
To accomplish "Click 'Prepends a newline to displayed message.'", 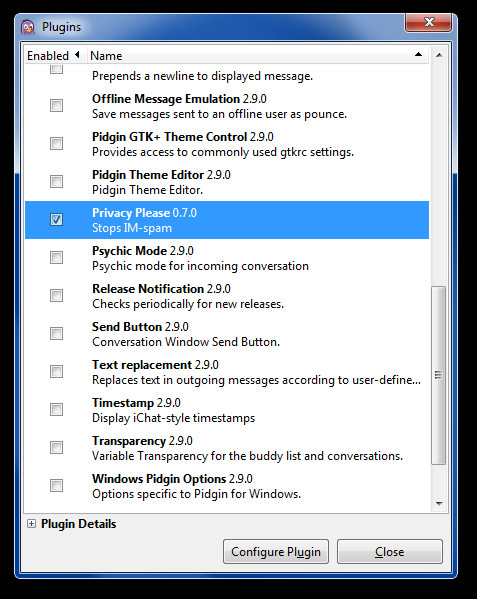I will (202, 76).
